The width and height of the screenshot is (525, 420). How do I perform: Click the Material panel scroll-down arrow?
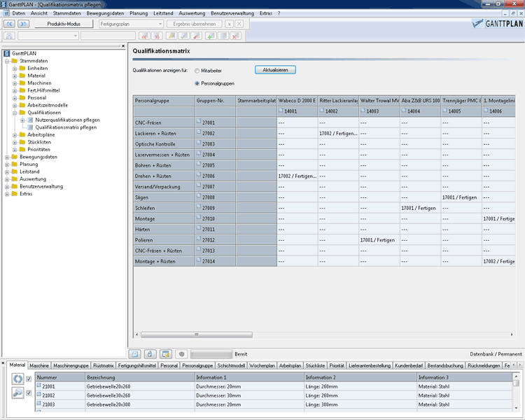click(516, 407)
